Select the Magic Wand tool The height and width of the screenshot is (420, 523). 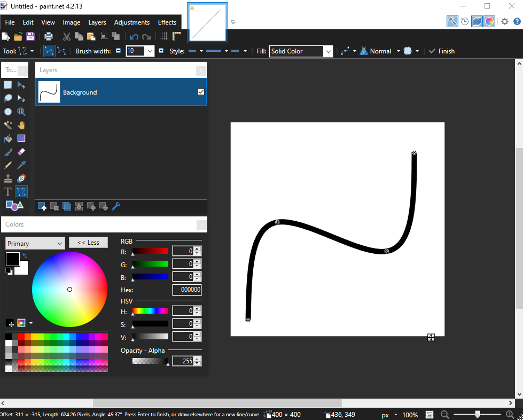tap(7, 125)
